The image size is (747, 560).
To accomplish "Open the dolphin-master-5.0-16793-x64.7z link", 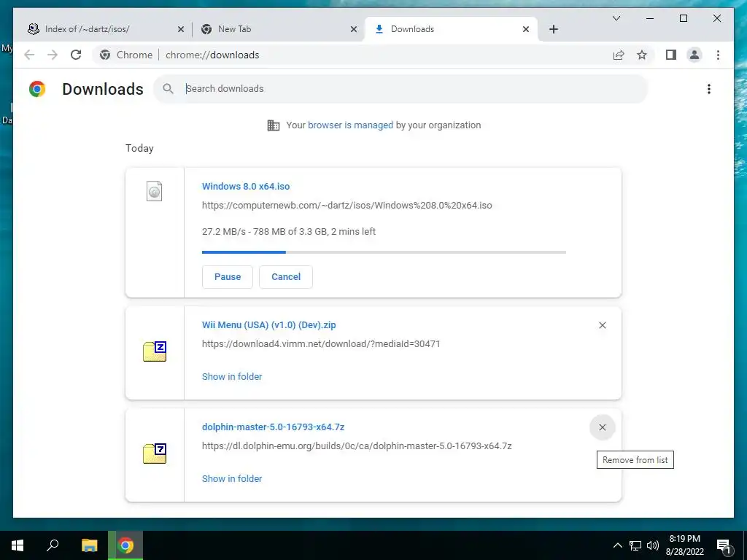I will click(273, 427).
